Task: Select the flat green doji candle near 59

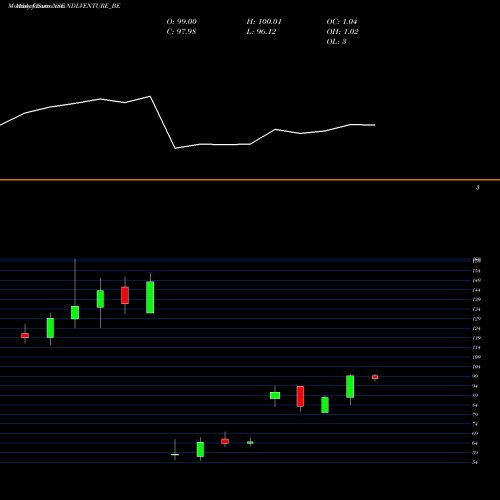Action: (x=175, y=454)
